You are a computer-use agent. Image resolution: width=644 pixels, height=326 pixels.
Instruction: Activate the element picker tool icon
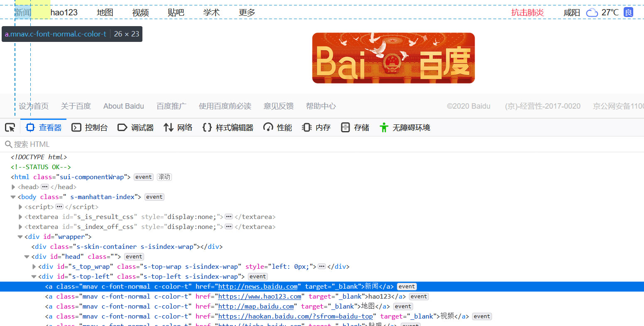coord(10,127)
